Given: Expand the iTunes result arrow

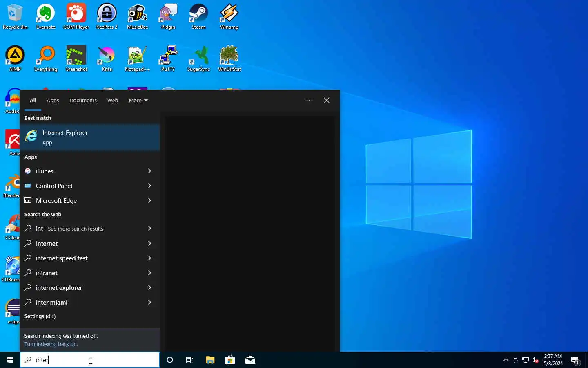Looking at the screenshot, I should [x=149, y=171].
